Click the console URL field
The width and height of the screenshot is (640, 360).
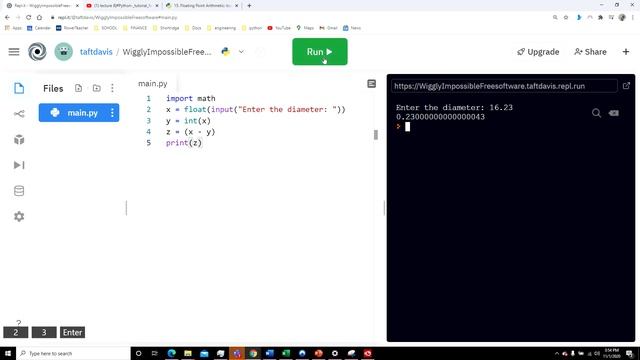point(504,86)
